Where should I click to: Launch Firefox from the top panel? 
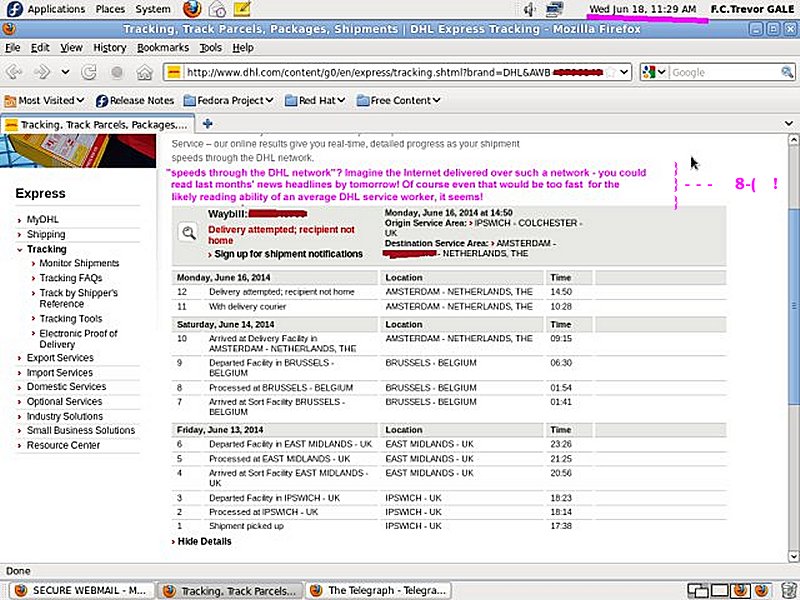pos(192,9)
